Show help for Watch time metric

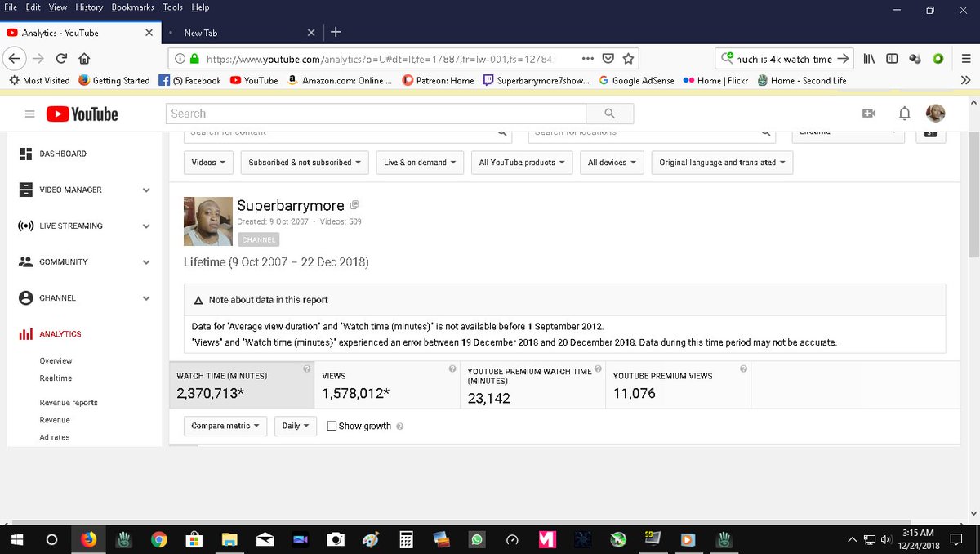[307, 369]
